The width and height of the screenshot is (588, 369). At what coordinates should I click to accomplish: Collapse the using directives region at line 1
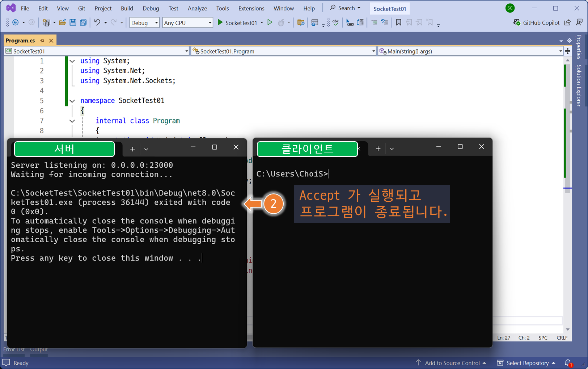(x=72, y=61)
